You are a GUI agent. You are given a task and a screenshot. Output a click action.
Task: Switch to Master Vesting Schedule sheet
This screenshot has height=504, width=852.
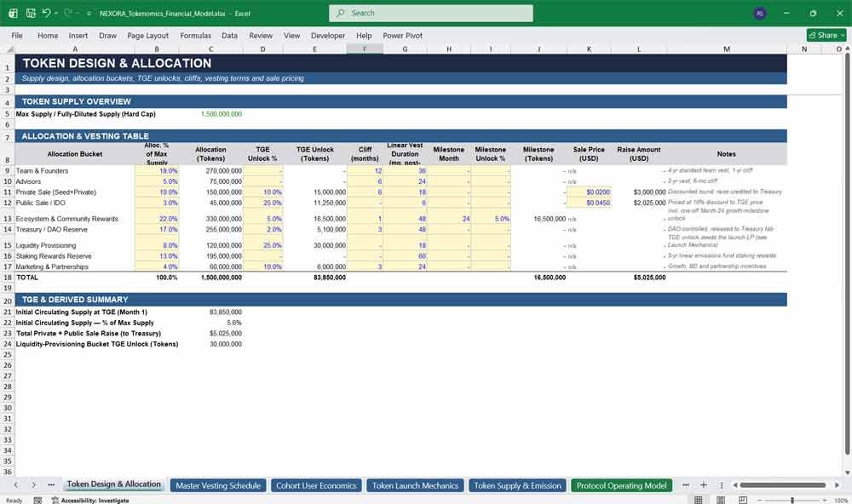click(x=218, y=485)
